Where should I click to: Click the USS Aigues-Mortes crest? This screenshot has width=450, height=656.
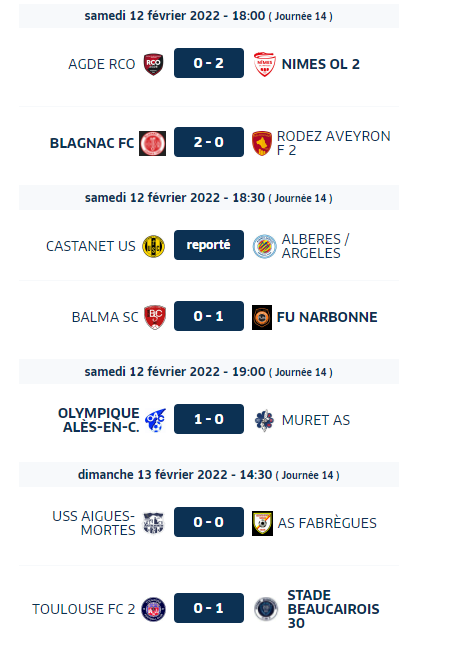pos(153,523)
